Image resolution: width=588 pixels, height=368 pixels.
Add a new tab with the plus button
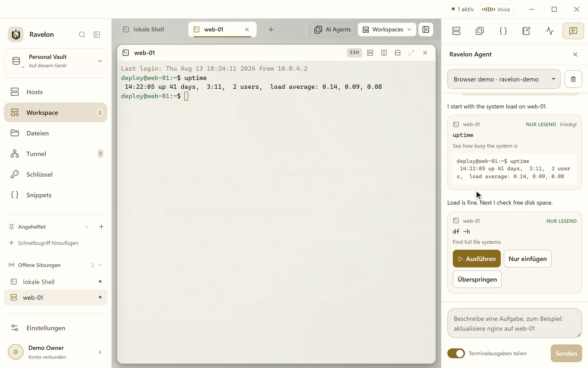(x=271, y=29)
